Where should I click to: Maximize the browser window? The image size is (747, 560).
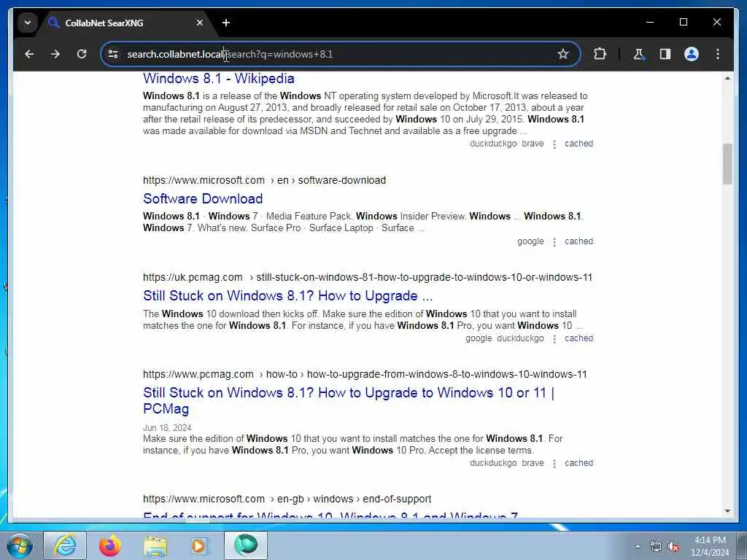683,22
